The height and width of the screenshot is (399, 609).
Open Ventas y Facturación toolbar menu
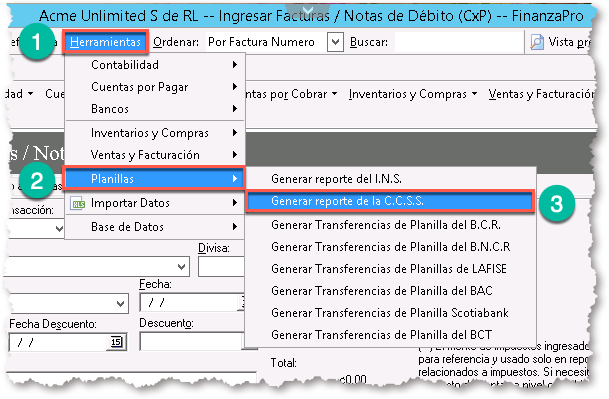click(x=541, y=94)
